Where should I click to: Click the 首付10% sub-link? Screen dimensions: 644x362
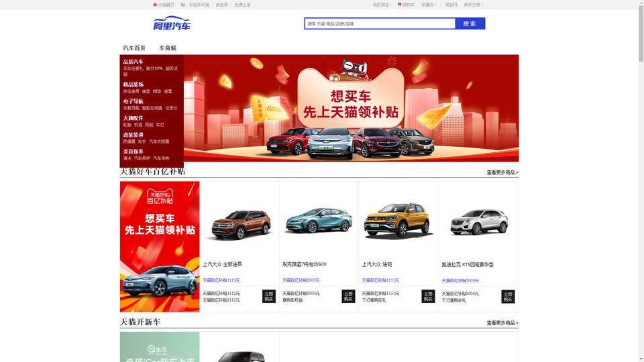coord(154,68)
